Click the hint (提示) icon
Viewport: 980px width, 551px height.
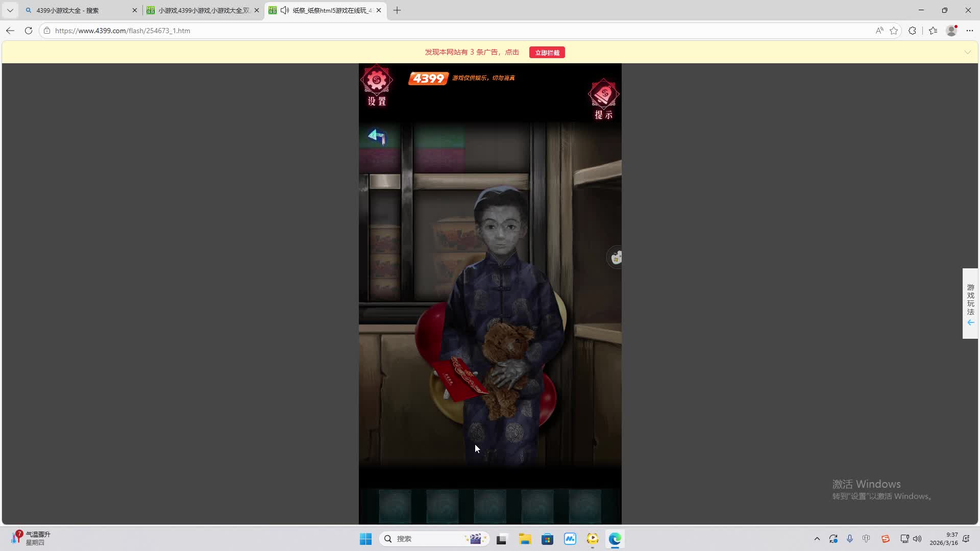coord(603,94)
